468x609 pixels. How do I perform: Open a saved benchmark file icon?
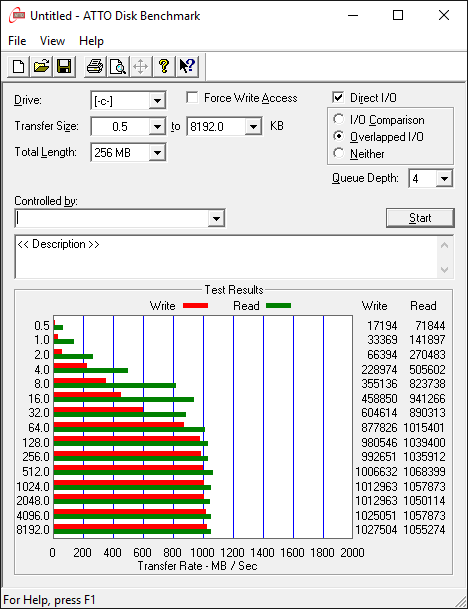pyautogui.click(x=41, y=66)
